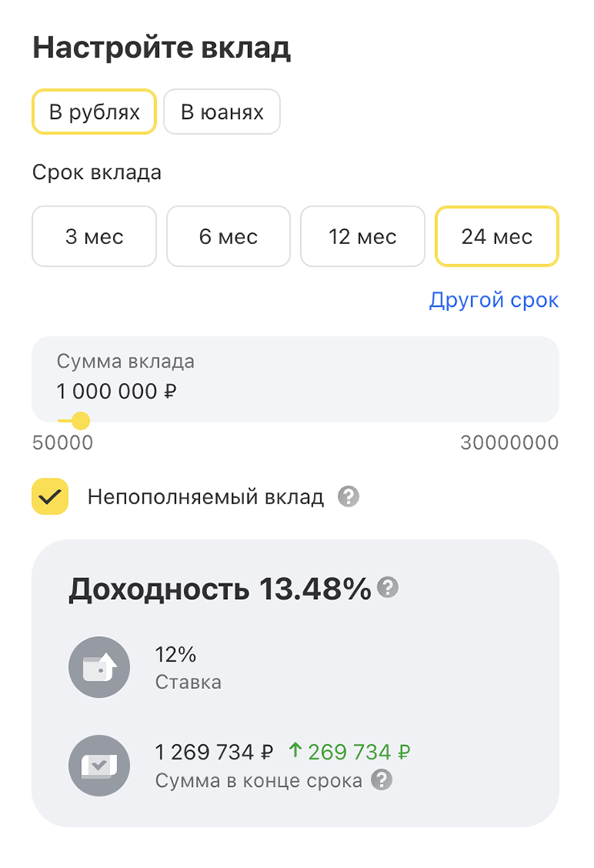
Task: Click the wallet Ставка icon
Action: 99,667
